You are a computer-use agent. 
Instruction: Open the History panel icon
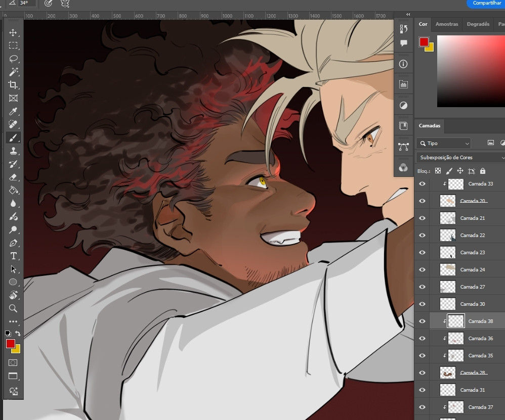tap(403, 29)
